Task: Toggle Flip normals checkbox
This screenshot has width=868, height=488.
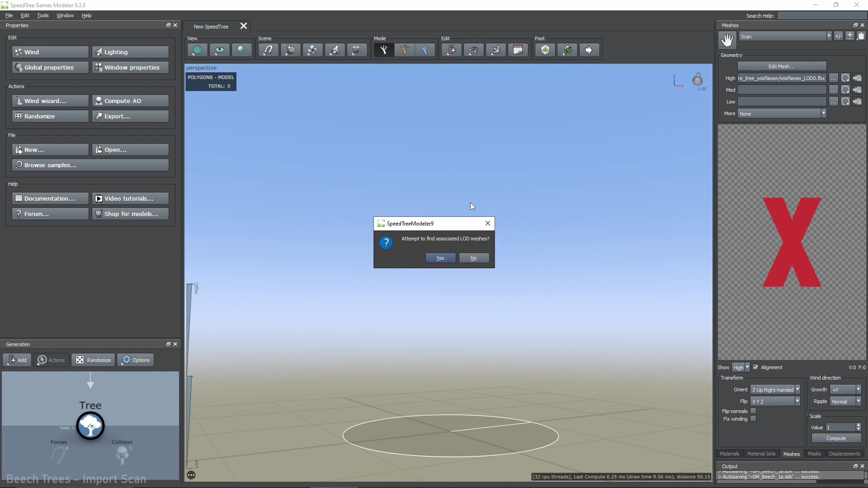Action: coord(753,411)
